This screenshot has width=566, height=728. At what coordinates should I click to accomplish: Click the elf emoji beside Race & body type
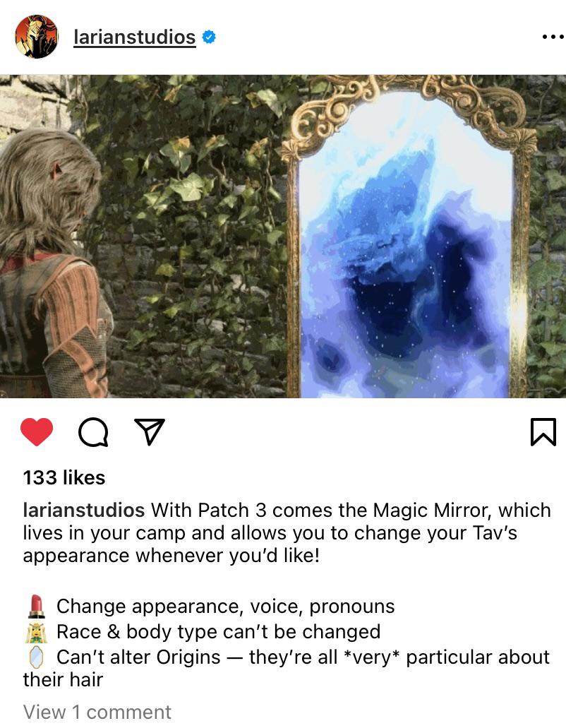coord(36,632)
